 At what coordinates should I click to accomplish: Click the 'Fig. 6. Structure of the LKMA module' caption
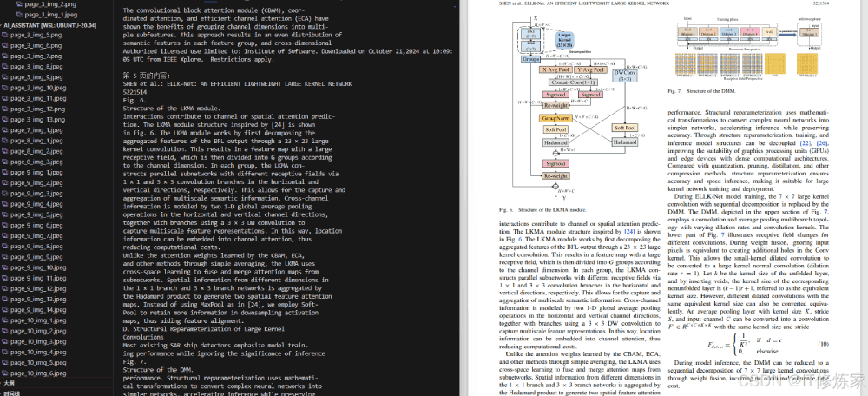[542, 210]
